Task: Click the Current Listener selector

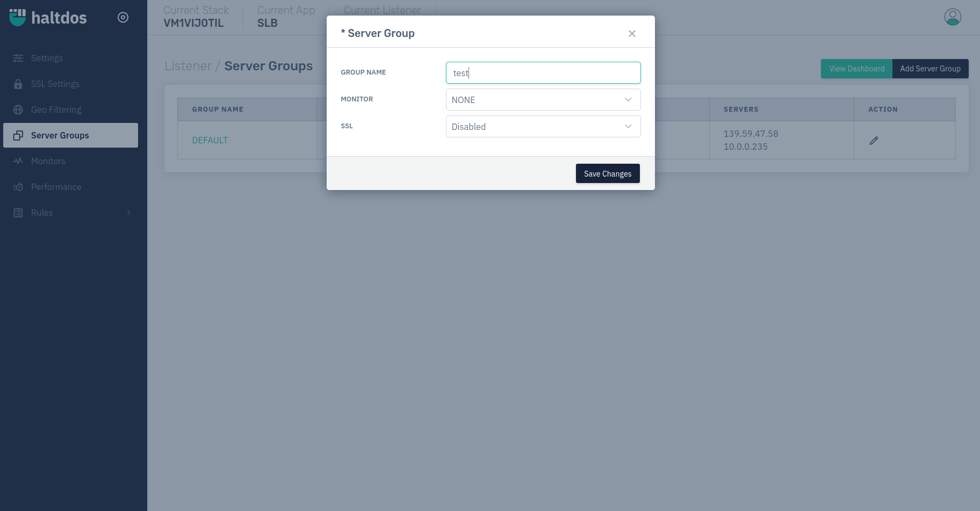Action: tap(383, 10)
